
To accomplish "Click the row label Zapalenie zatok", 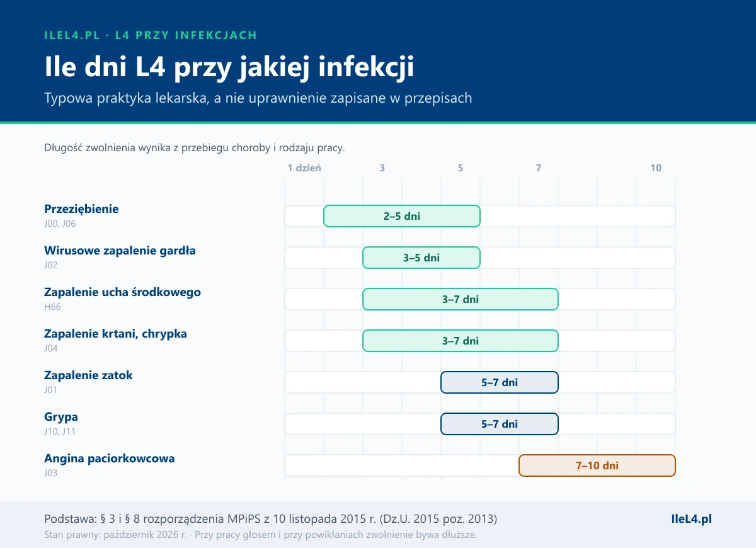I will 88,375.
